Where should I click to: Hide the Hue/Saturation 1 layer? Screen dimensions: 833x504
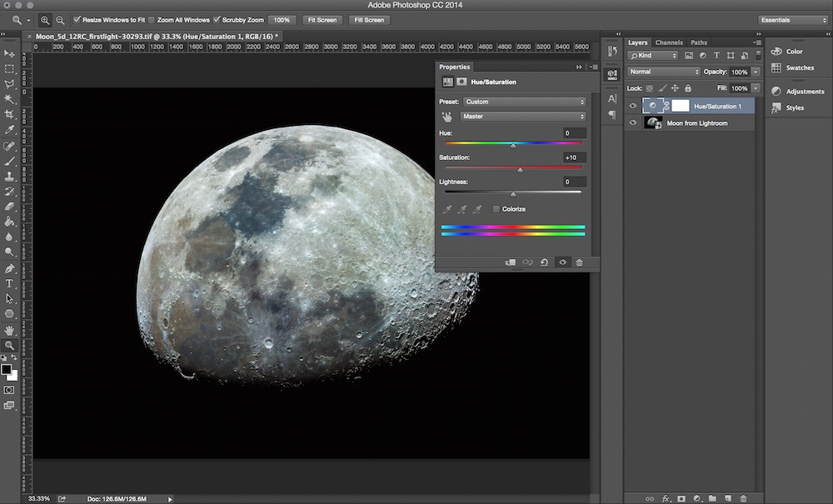pos(633,106)
